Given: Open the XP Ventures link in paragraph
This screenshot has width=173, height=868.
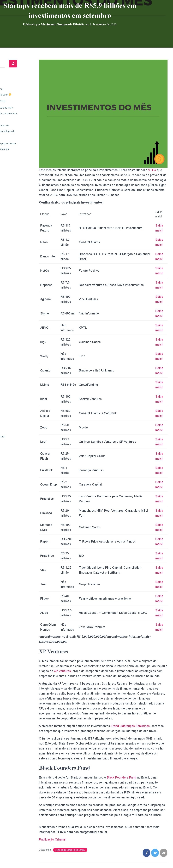Looking at the screenshot, I should tap(62, 671).
